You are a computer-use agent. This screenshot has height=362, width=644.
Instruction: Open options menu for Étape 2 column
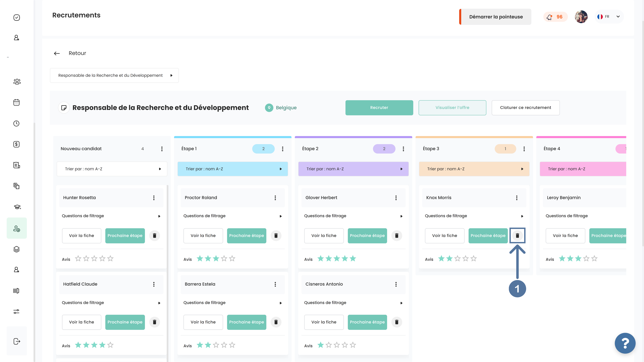coord(403,149)
